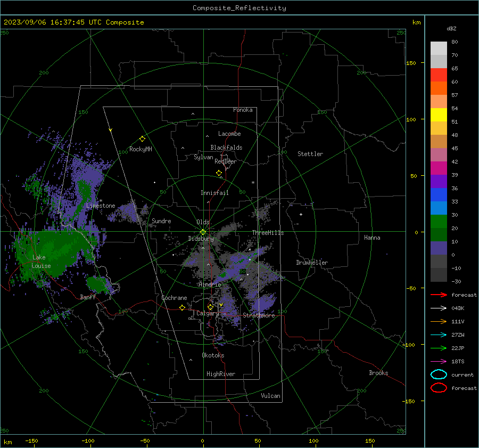The width and height of the screenshot is (479, 448).
Task: Click the Hanna city label
Action: click(372, 238)
